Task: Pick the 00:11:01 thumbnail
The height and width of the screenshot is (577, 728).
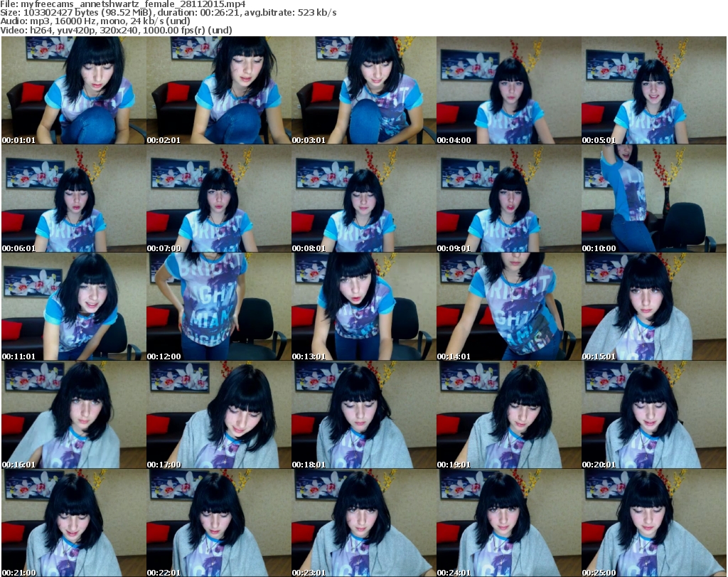Action: 74,307
